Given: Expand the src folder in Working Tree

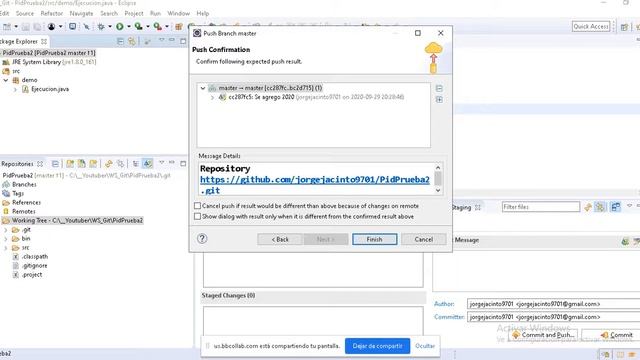Looking at the screenshot, I should tap(5, 248).
